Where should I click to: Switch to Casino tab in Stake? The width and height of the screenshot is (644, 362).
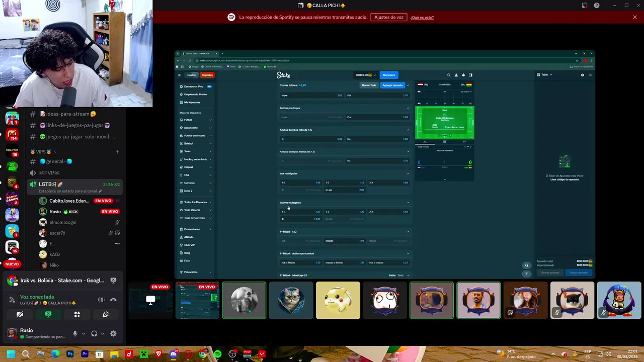(x=192, y=75)
